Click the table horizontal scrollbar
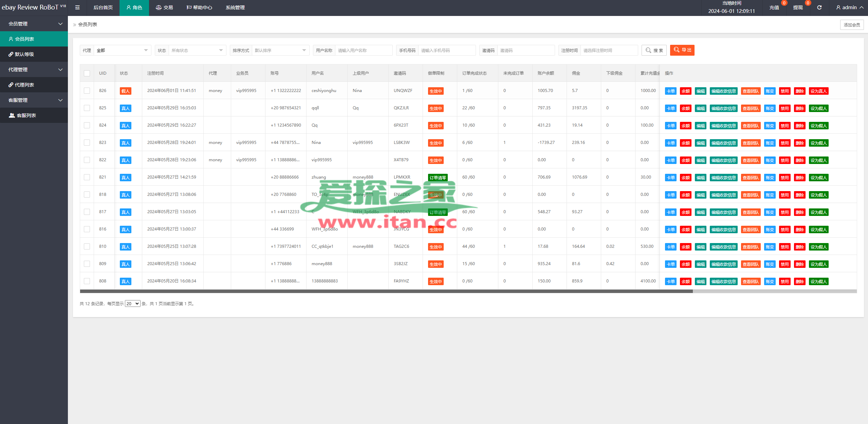 pyautogui.click(x=386, y=291)
